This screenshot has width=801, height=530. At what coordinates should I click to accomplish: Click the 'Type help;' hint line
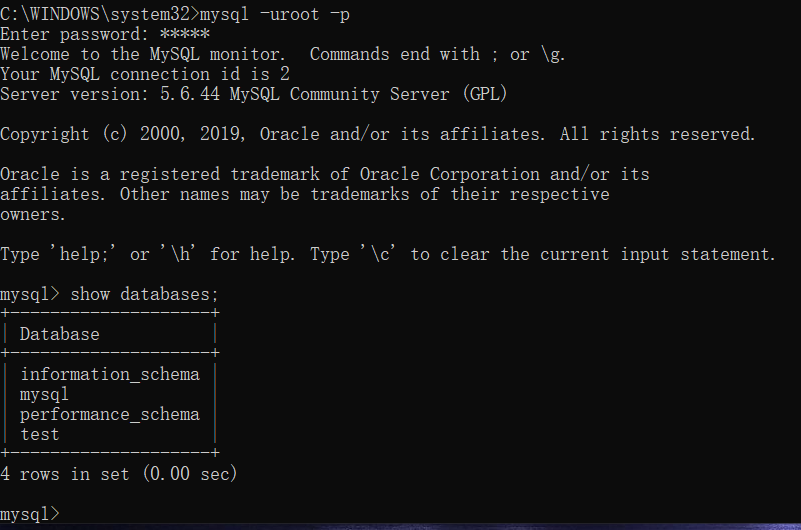tap(387, 254)
